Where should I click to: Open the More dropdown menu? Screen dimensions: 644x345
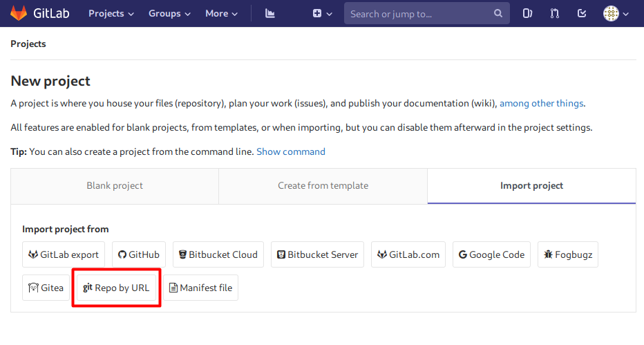click(x=221, y=13)
